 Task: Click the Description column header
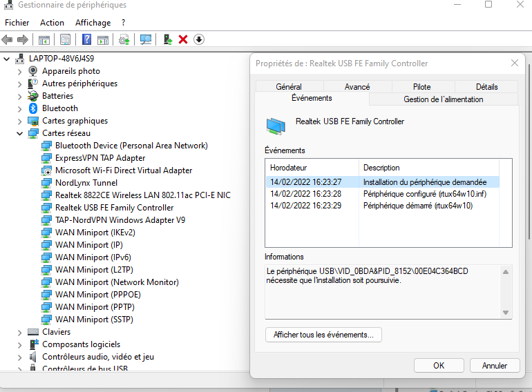[x=429, y=168]
